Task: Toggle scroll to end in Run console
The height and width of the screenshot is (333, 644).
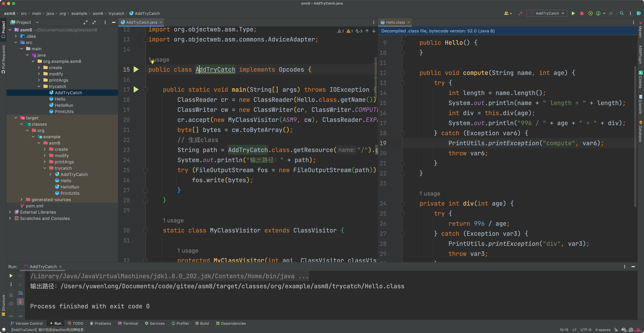Action: (21, 302)
